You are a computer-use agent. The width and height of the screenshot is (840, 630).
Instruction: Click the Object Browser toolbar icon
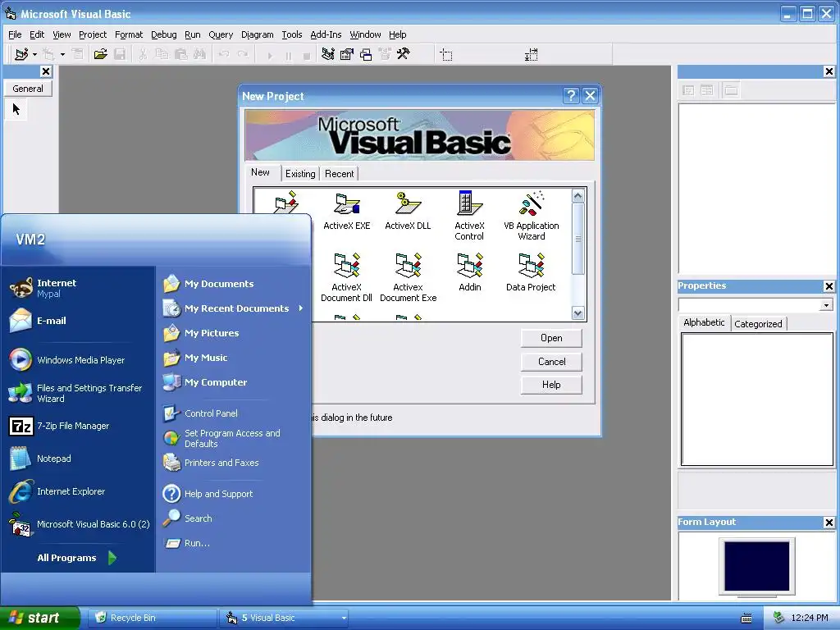click(x=385, y=54)
